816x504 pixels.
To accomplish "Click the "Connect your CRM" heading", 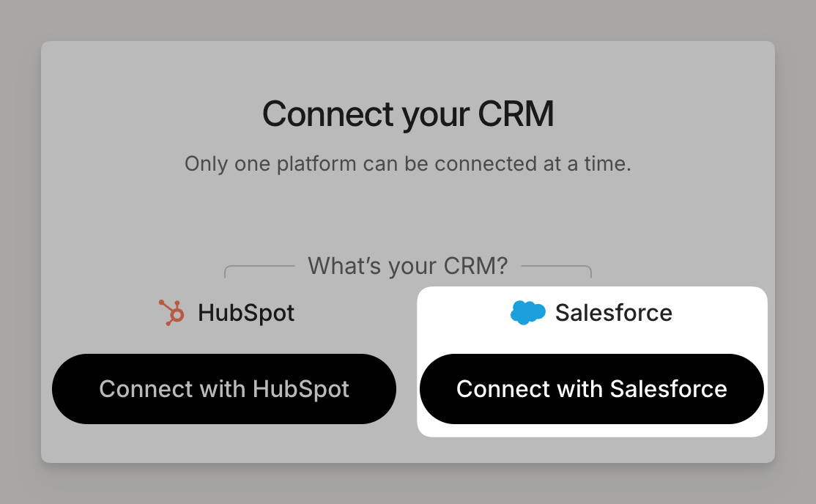I will point(408,114).
